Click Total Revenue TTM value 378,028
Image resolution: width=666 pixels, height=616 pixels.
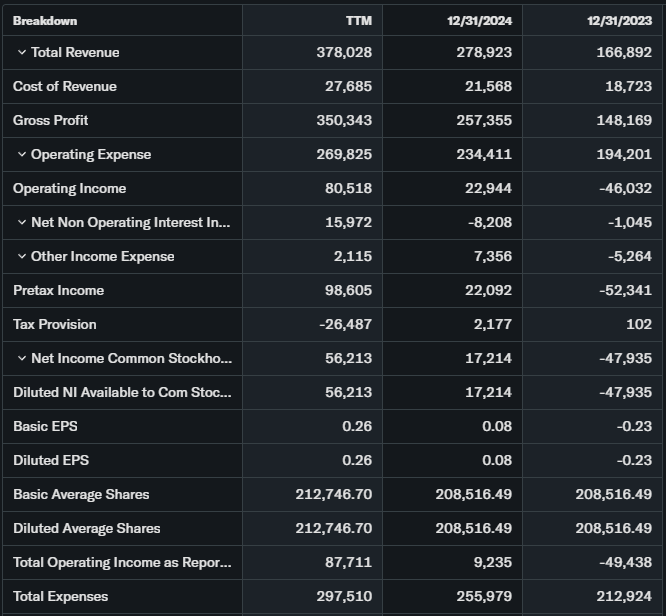click(348, 52)
